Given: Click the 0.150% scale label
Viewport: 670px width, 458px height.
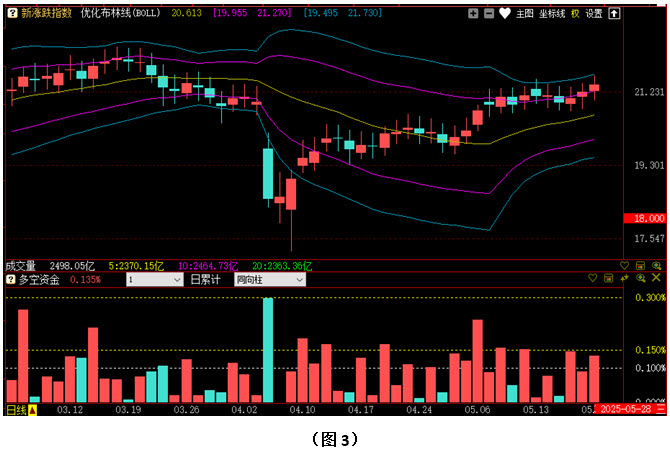Looking at the screenshot, I should click(x=650, y=350).
